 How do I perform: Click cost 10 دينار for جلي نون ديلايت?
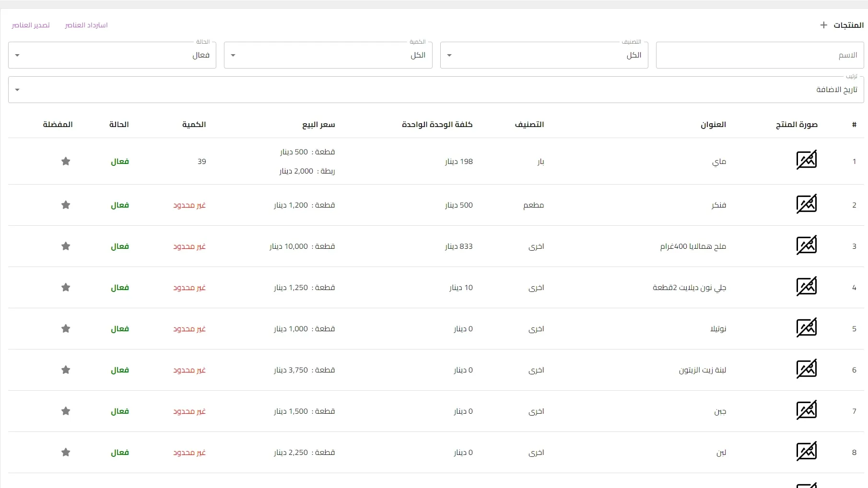461,288
